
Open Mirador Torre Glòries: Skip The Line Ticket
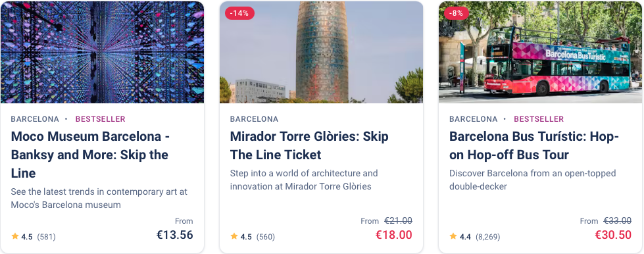tap(309, 145)
